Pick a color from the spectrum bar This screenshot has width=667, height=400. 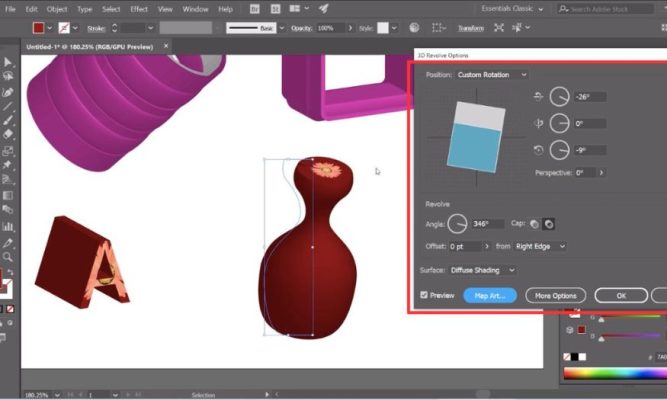click(x=610, y=375)
